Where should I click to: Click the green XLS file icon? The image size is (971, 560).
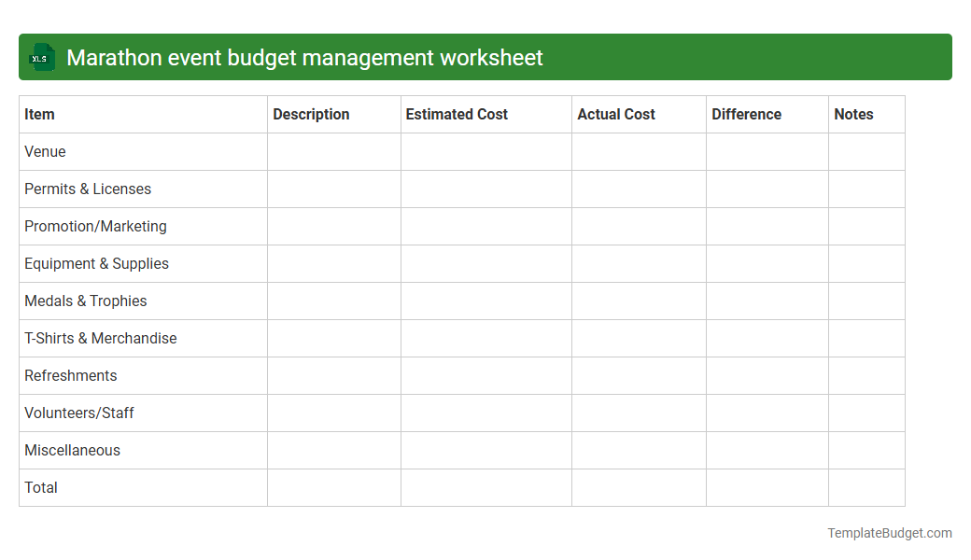point(41,57)
